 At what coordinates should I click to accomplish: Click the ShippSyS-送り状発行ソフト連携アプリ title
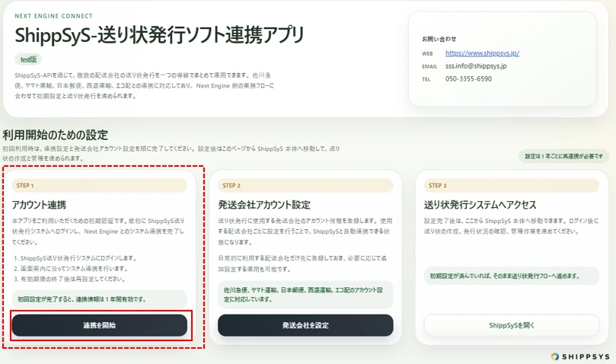[159, 35]
